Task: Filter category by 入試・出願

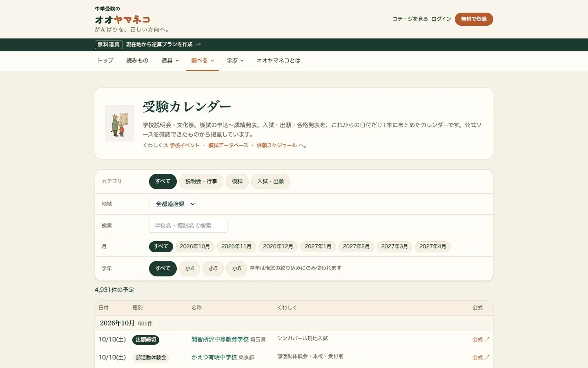Action: pyautogui.click(x=270, y=182)
